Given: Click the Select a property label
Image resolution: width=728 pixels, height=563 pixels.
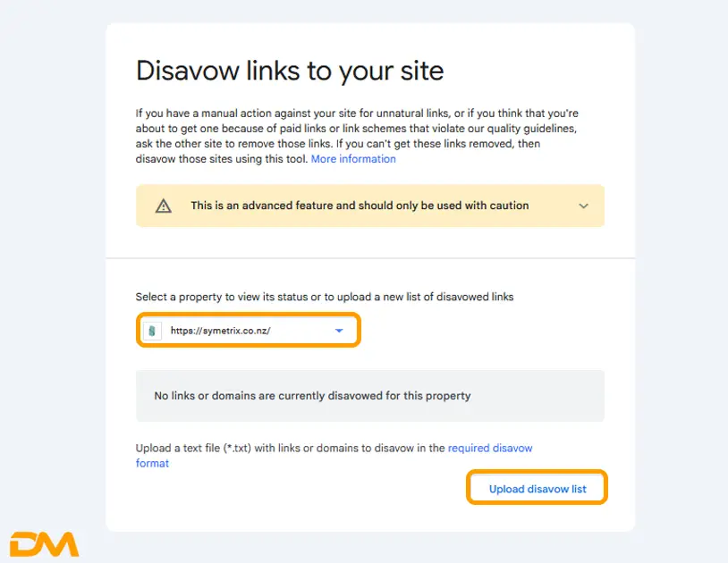Looking at the screenshot, I should click(325, 297).
